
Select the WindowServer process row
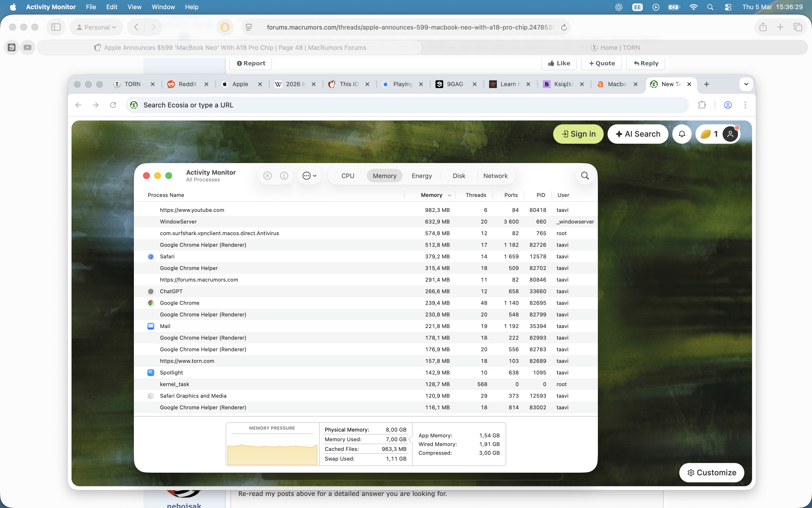point(366,222)
